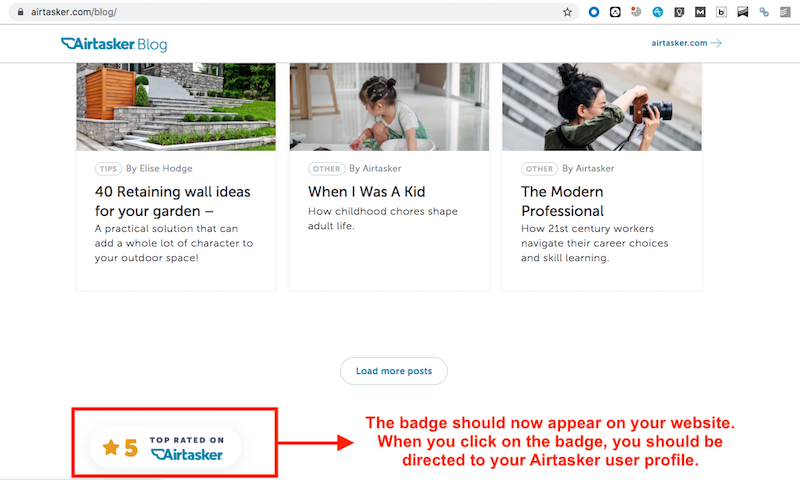Click author 'By Elise Hodge'
The height and width of the screenshot is (480, 800).
[159, 168]
